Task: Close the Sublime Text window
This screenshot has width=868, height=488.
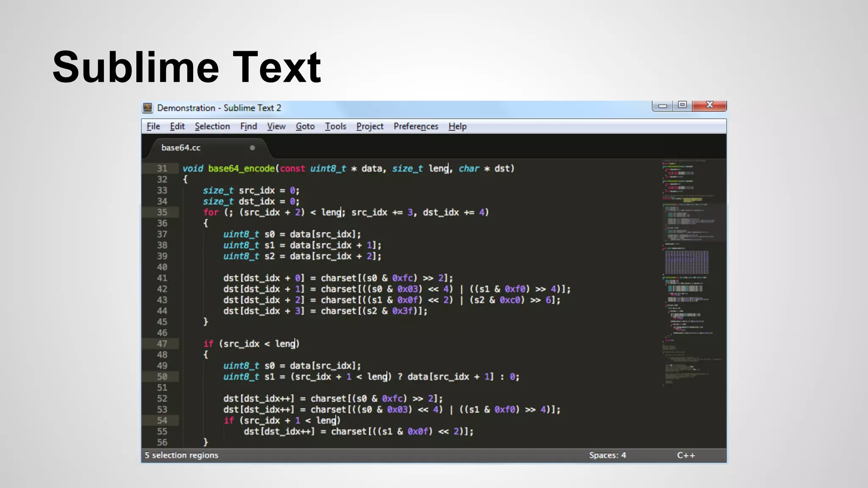Action: (x=710, y=105)
